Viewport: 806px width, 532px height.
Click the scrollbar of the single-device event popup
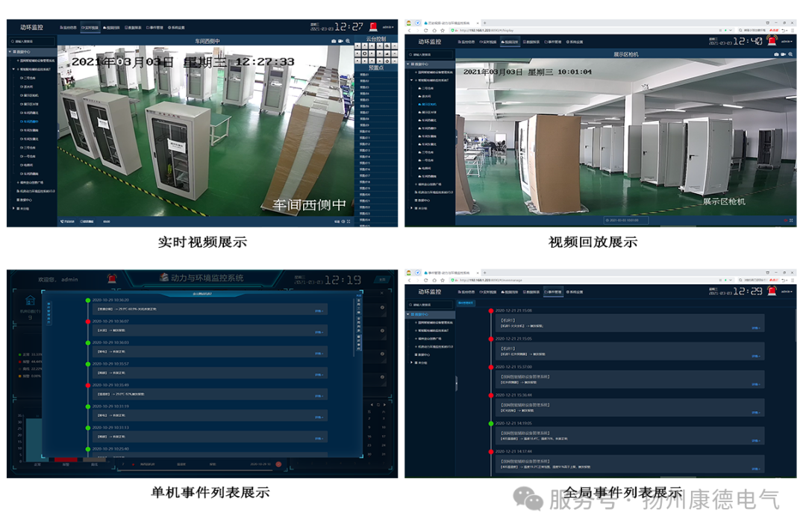click(x=354, y=326)
